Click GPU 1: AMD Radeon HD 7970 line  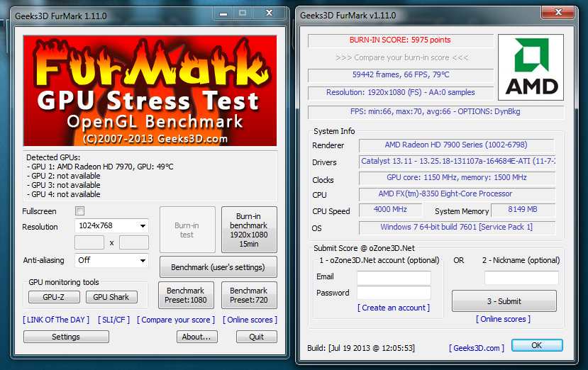[x=100, y=167]
